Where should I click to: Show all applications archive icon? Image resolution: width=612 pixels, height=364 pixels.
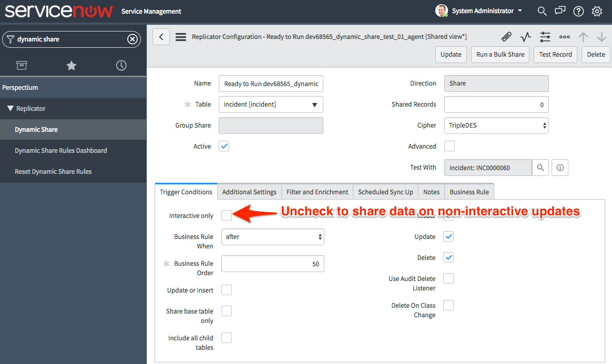click(22, 66)
